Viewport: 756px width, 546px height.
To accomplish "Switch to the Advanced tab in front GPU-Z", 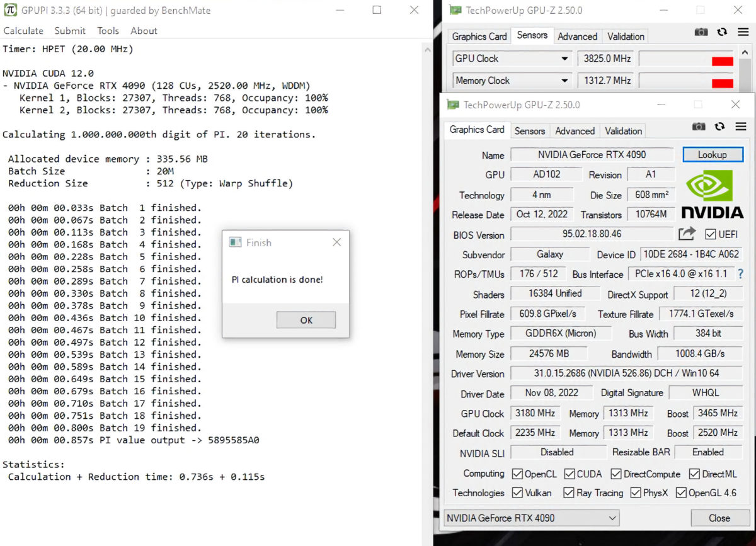I will 575,131.
